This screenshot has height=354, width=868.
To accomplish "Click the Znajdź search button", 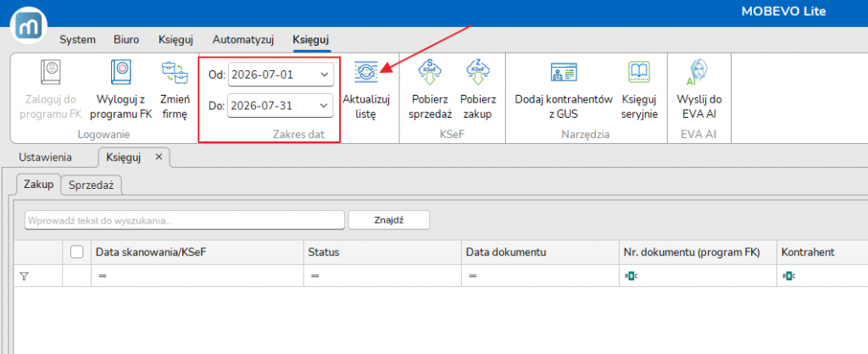I will coord(388,219).
